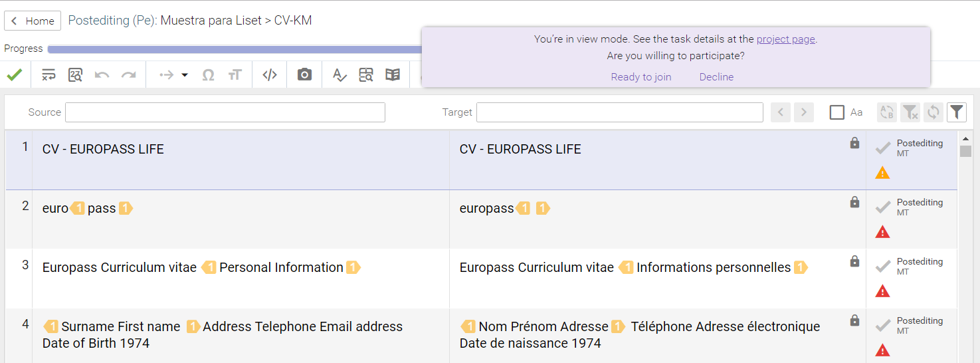Open the camera screenshot tool
This screenshot has width=980, height=363.
304,74
